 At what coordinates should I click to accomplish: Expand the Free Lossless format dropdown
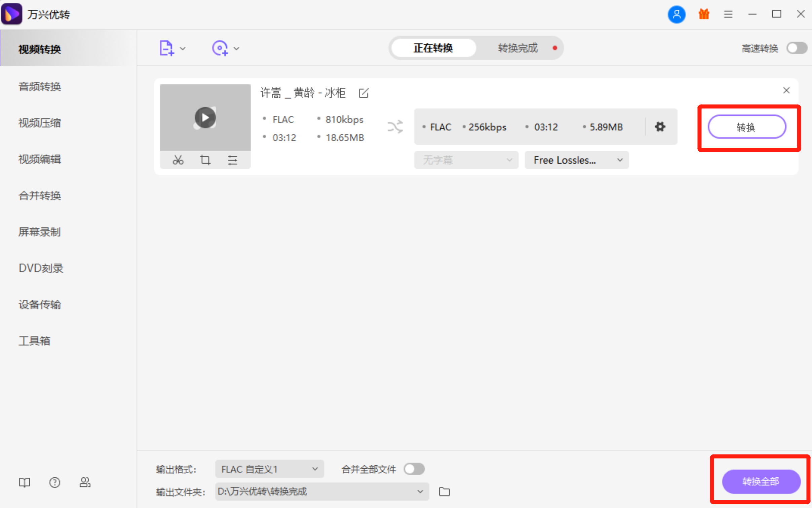pos(576,160)
